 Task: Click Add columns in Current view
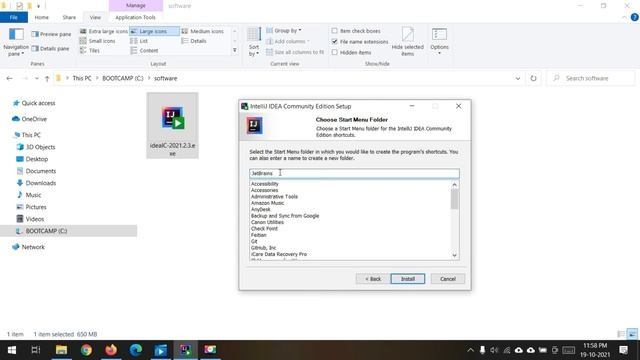tap(288, 41)
